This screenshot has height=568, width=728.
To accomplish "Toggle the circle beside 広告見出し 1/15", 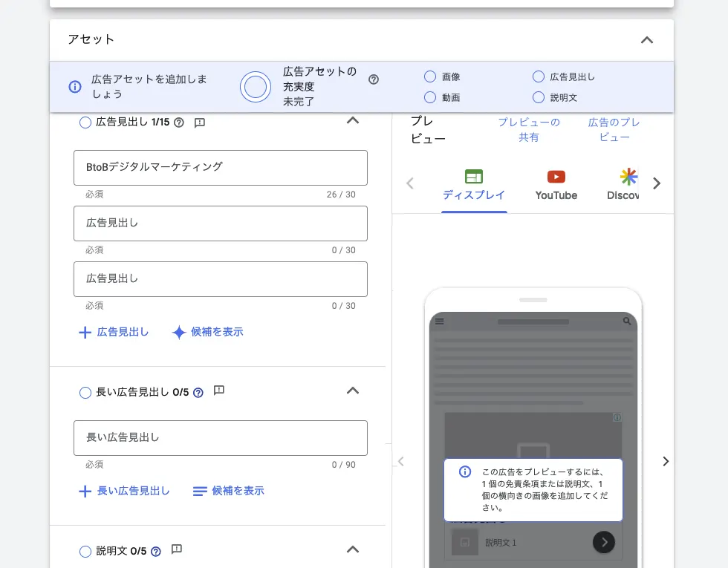I will pyautogui.click(x=85, y=123).
